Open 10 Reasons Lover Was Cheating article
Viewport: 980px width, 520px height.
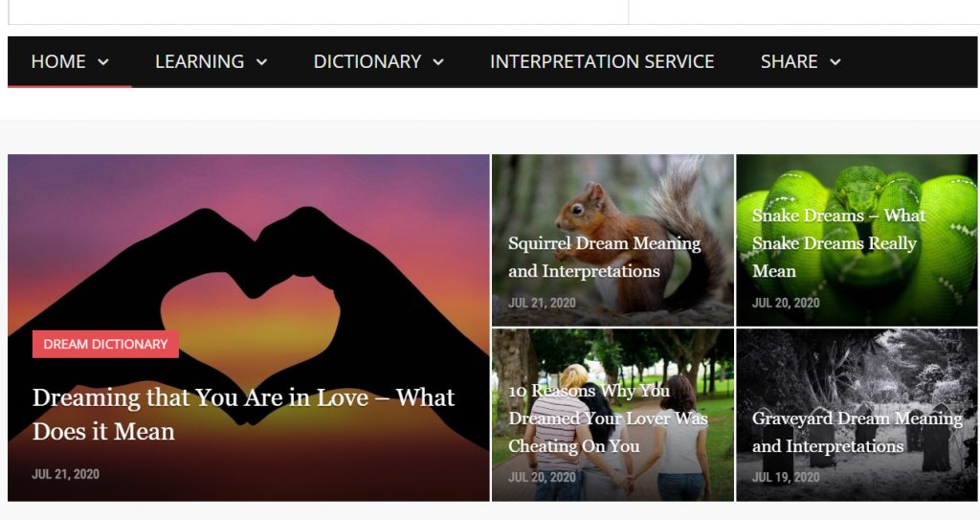(x=608, y=418)
